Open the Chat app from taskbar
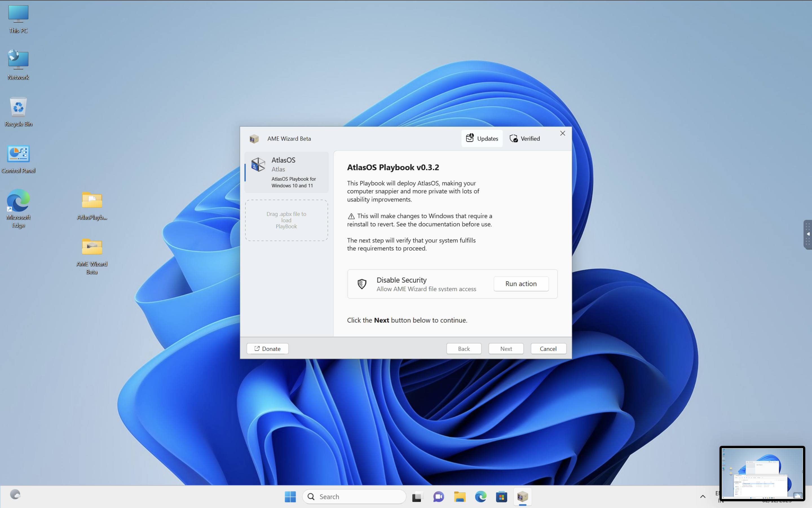This screenshot has height=508, width=812. pyautogui.click(x=438, y=497)
